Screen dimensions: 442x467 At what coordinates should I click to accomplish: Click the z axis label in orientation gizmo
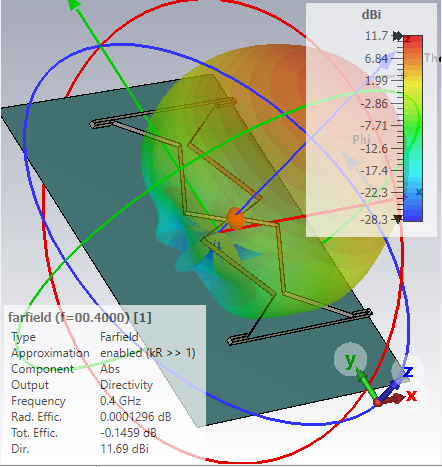coord(408,371)
